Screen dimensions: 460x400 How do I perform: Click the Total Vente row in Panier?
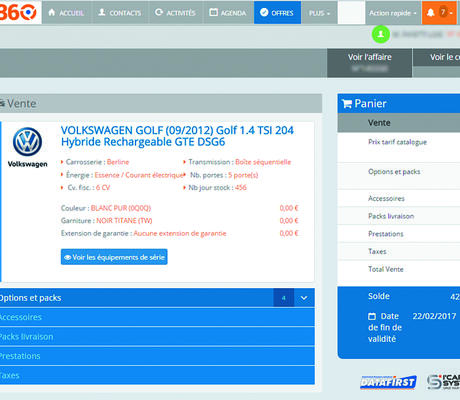tap(399, 269)
